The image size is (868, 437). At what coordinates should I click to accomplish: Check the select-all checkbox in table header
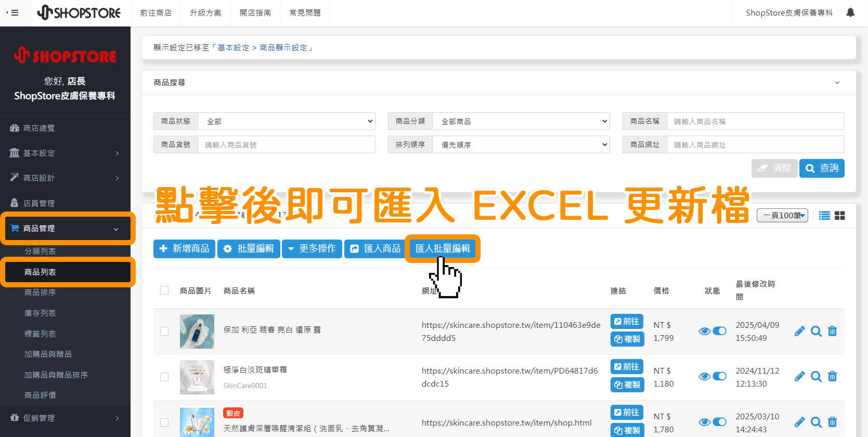(164, 290)
